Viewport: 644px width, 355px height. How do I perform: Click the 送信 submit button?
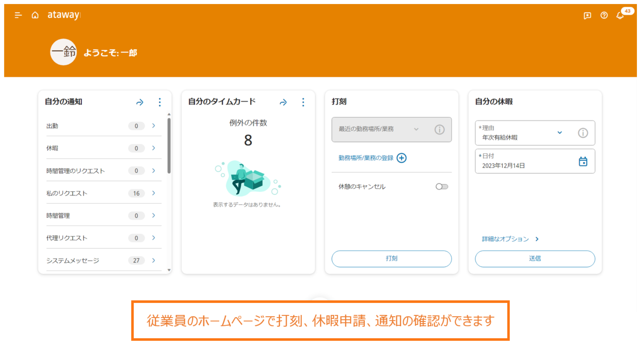coord(535,259)
